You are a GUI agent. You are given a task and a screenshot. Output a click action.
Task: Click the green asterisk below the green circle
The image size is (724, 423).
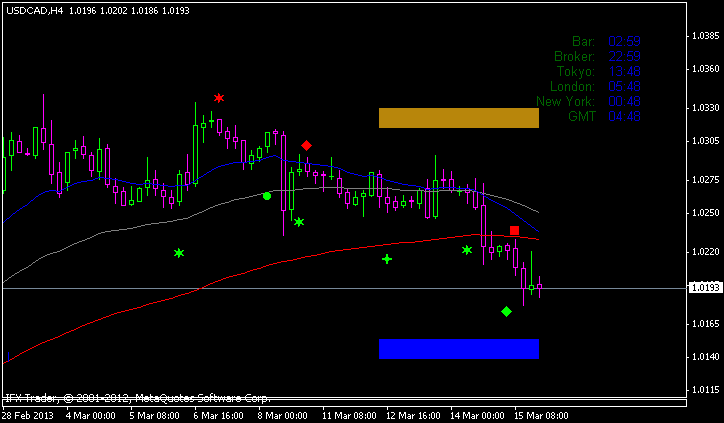pos(299,222)
